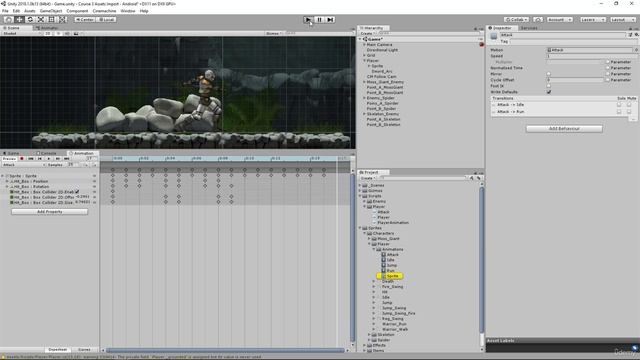Toggle the animation Preview button

click(x=9, y=158)
